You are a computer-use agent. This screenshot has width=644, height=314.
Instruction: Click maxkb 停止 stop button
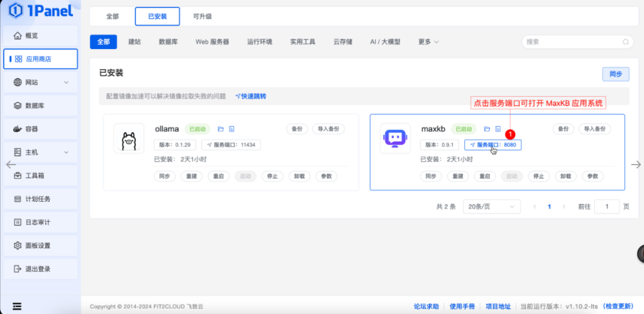click(539, 176)
